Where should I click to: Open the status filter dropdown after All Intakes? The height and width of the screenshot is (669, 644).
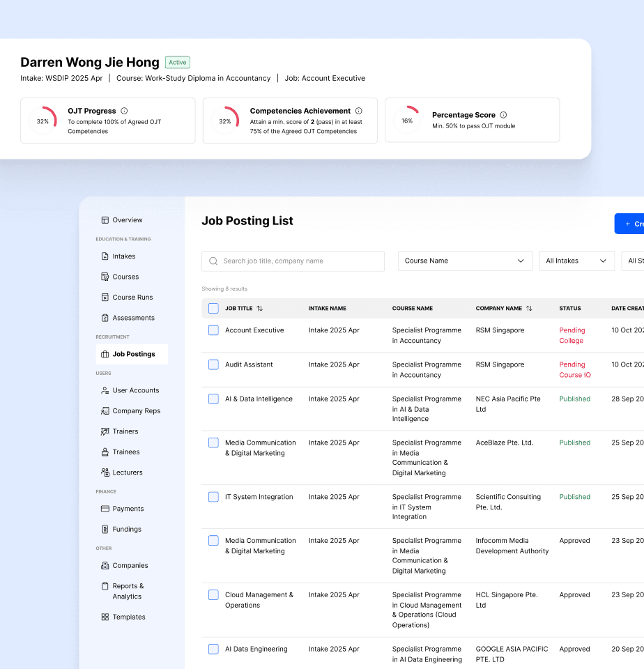[633, 261]
